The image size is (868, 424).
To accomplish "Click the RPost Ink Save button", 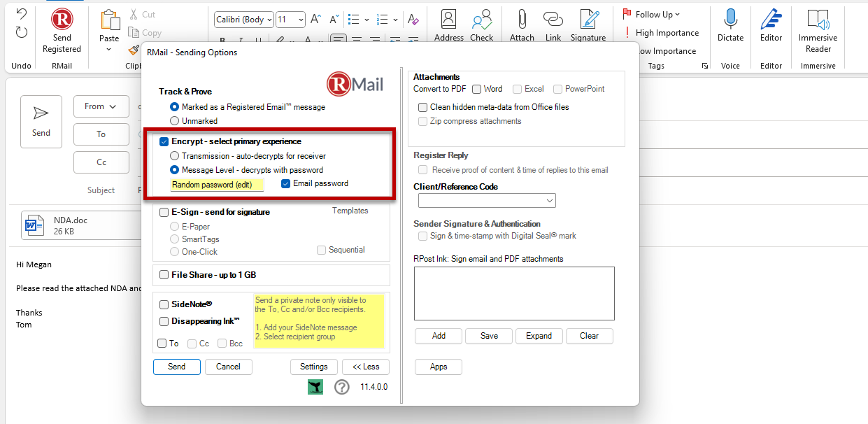I will (x=489, y=336).
